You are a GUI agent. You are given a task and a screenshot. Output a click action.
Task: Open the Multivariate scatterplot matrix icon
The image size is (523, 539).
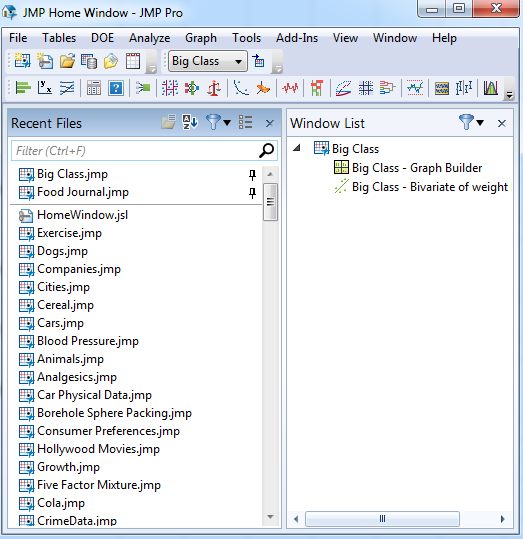(366, 88)
